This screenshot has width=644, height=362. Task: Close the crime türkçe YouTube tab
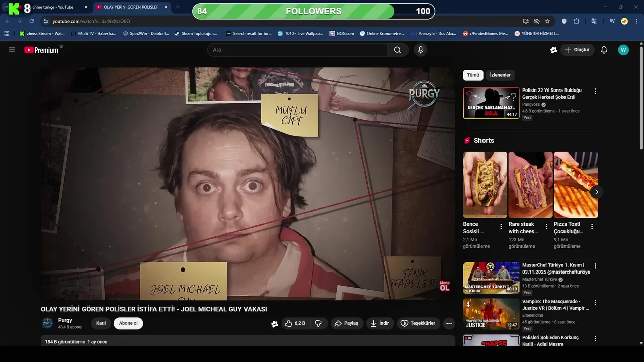[86, 7]
